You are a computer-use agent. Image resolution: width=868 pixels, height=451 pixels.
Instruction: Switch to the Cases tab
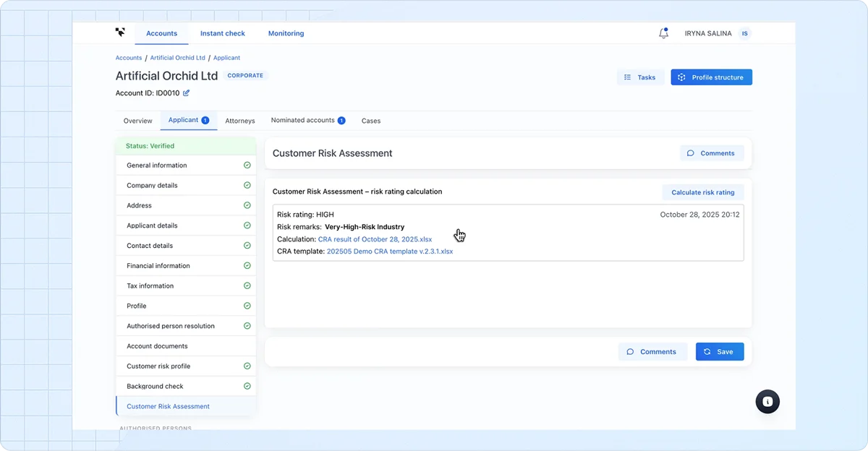(x=371, y=121)
